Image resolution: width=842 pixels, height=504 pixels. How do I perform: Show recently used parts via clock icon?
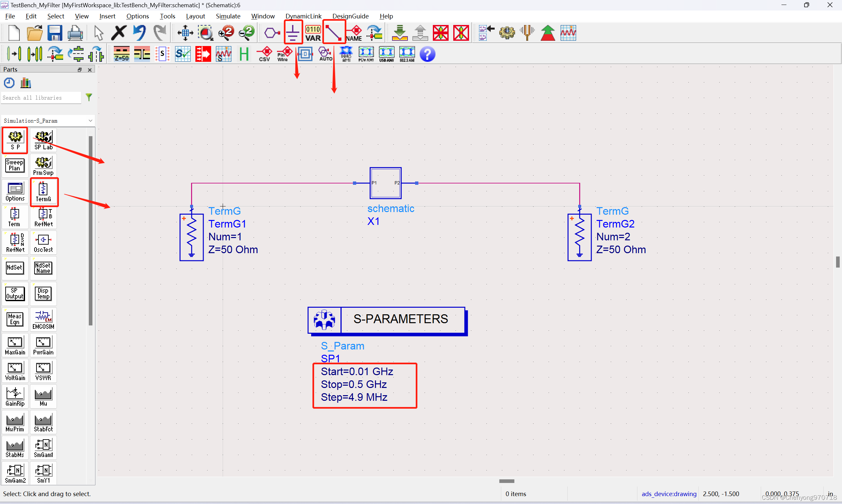pos(9,83)
